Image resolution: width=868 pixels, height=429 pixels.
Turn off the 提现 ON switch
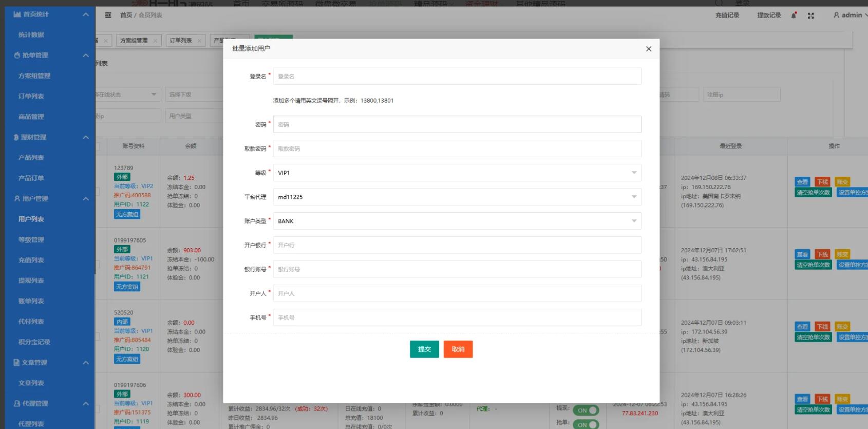586,410
